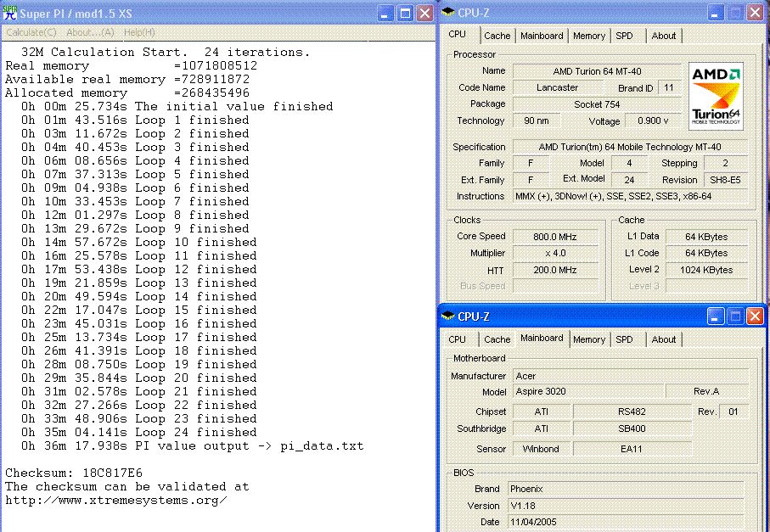
Task: Click the HTT value 200.0 MHz
Action: pyautogui.click(x=555, y=270)
